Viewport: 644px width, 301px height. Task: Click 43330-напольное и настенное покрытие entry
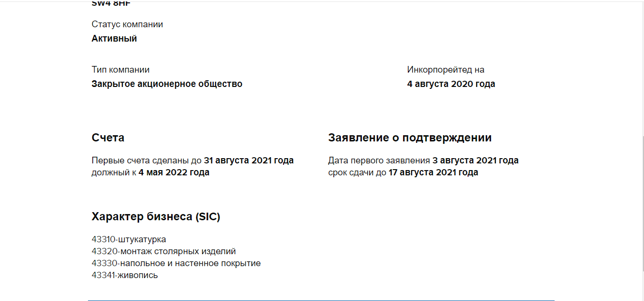click(176, 263)
